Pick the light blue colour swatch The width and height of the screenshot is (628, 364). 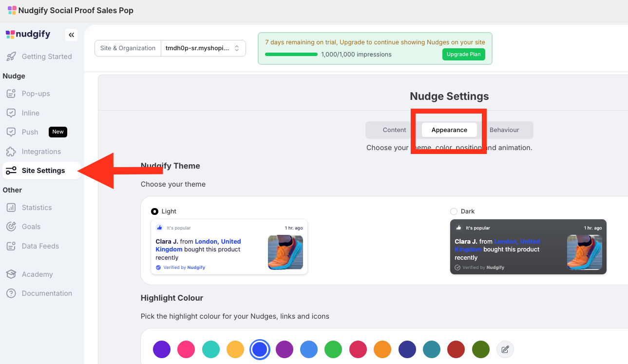pos(309,349)
